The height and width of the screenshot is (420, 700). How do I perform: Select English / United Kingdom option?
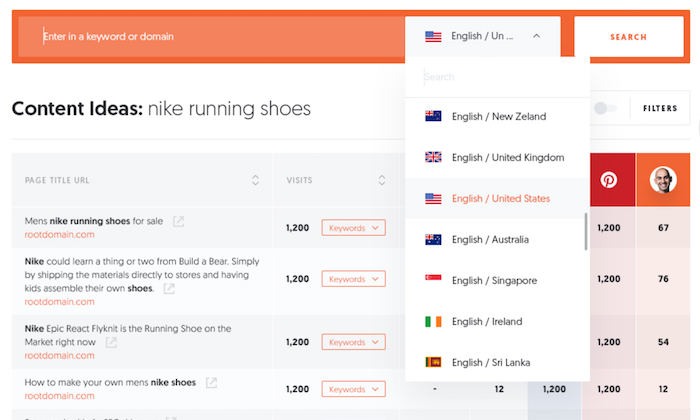click(497, 158)
